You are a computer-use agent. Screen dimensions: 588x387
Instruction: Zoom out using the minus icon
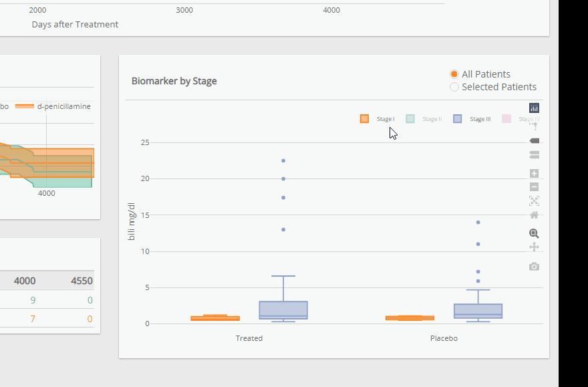click(534, 187)
